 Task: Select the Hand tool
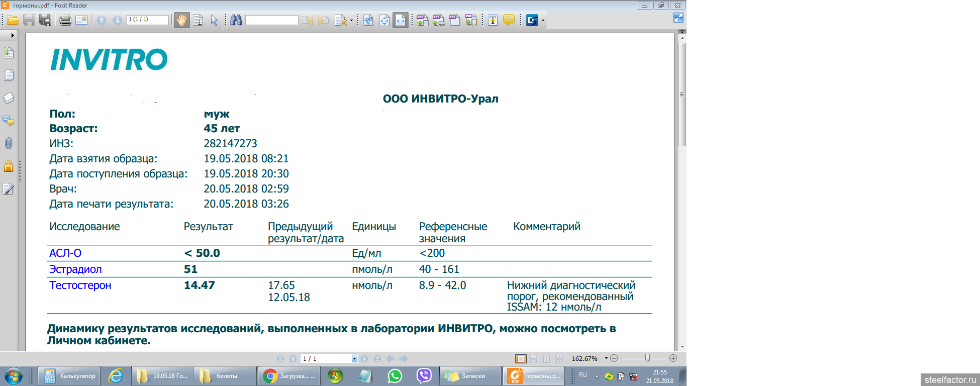(181, 20)
